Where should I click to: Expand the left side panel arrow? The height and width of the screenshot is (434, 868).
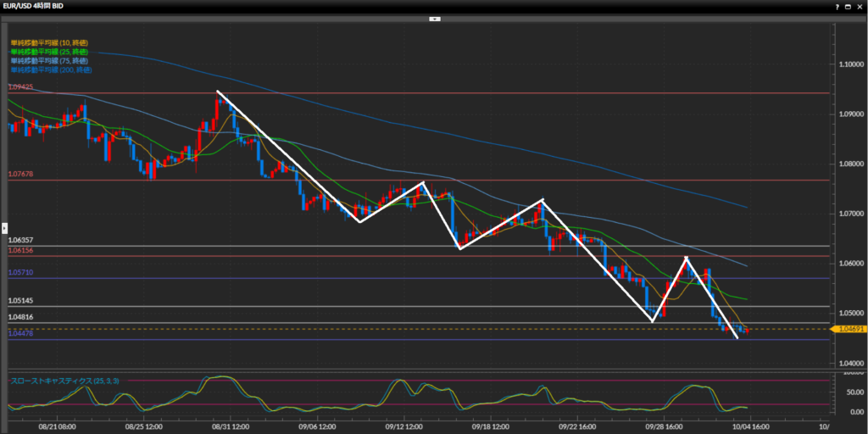click(3, 227)
